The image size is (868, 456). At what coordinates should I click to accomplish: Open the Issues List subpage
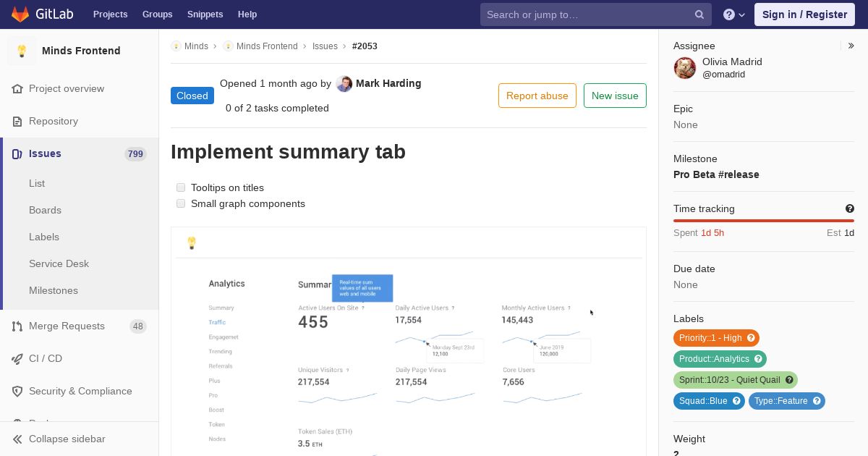37,183
